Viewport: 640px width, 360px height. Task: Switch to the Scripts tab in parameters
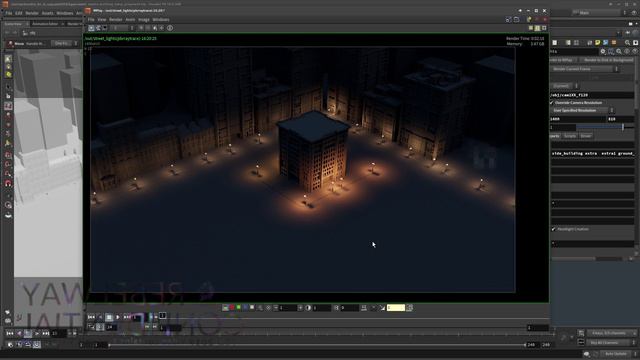(570, 136)
